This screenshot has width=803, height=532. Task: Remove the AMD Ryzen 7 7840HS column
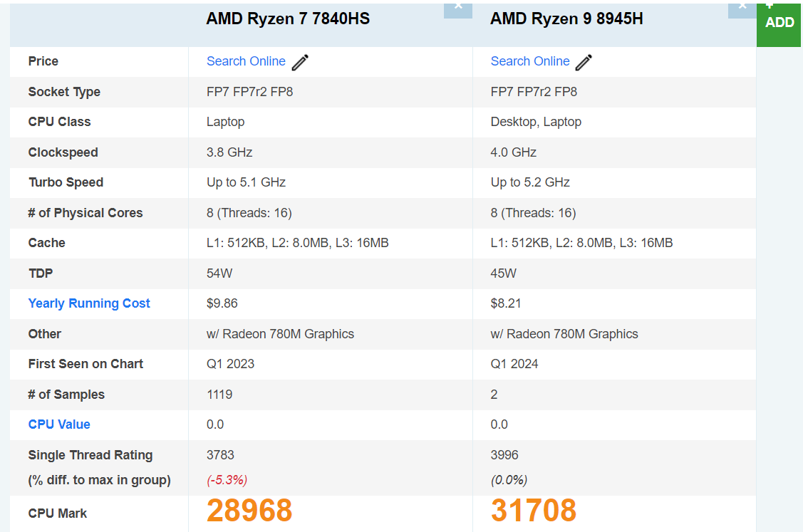click(457, 7)
